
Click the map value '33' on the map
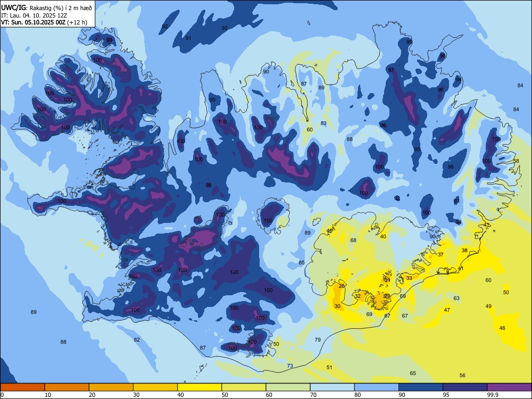point(409,278)
